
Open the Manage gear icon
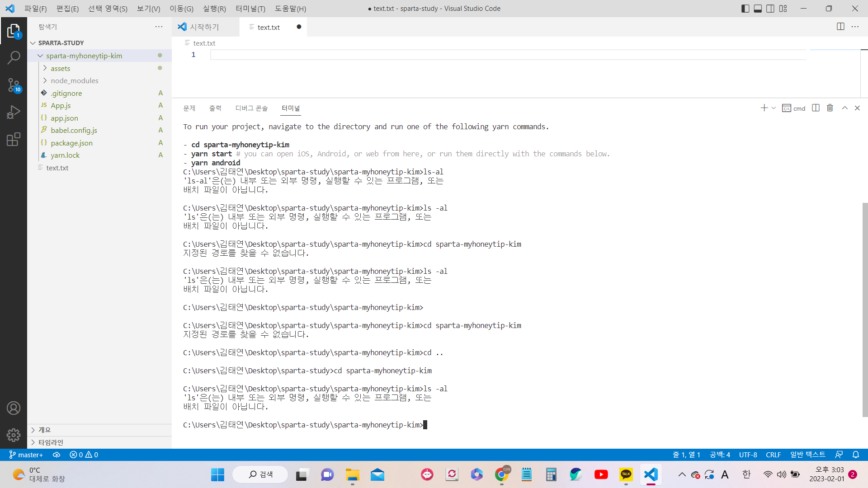[x=14, y=435]
